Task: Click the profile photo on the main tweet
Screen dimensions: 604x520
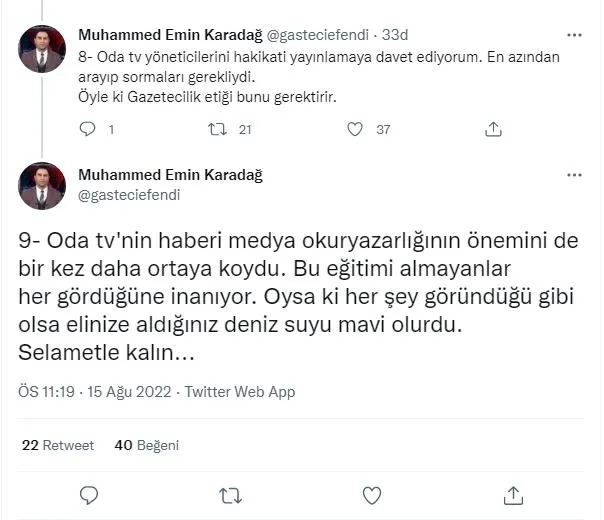Action: pyautogui.click(x=42, y=185)
